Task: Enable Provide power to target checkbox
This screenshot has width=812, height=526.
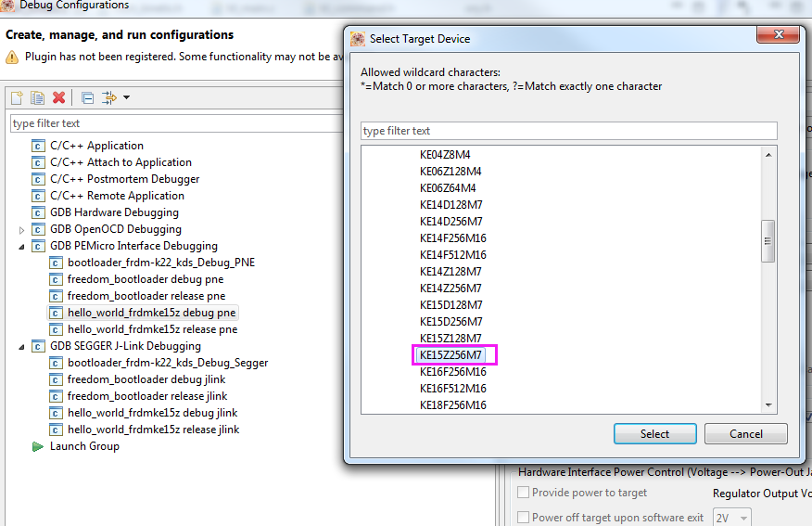Action: point(524,493)
